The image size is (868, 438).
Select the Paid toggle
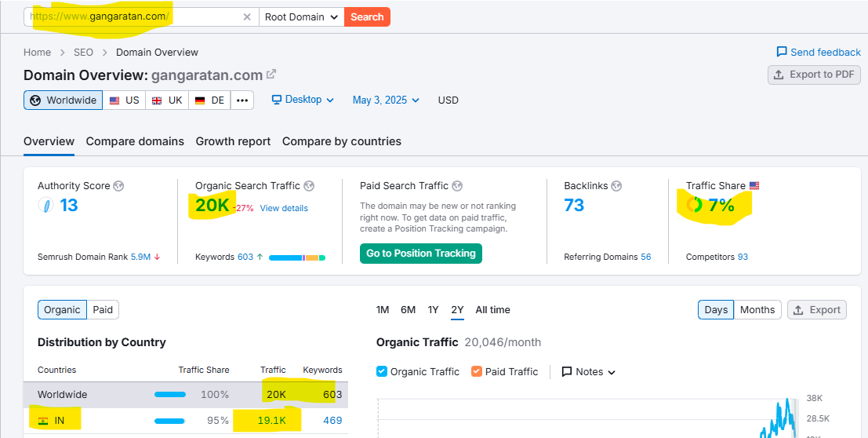tap(103, 310)
